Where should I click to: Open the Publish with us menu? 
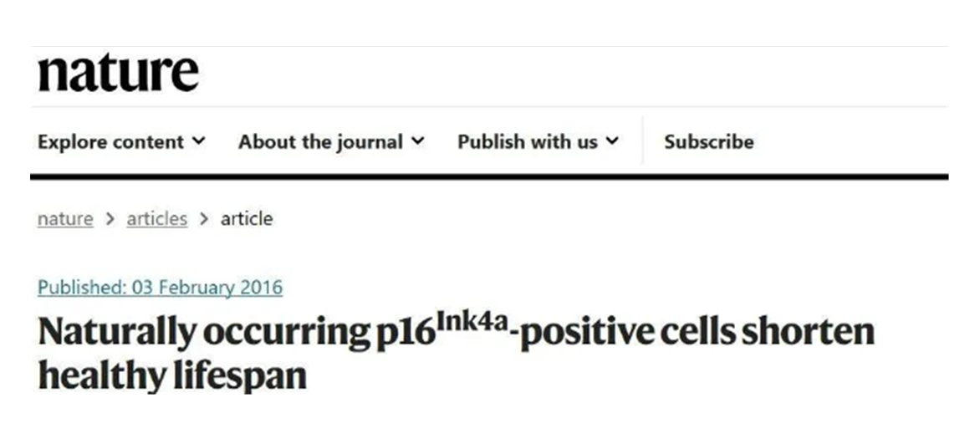pos(527,142)
